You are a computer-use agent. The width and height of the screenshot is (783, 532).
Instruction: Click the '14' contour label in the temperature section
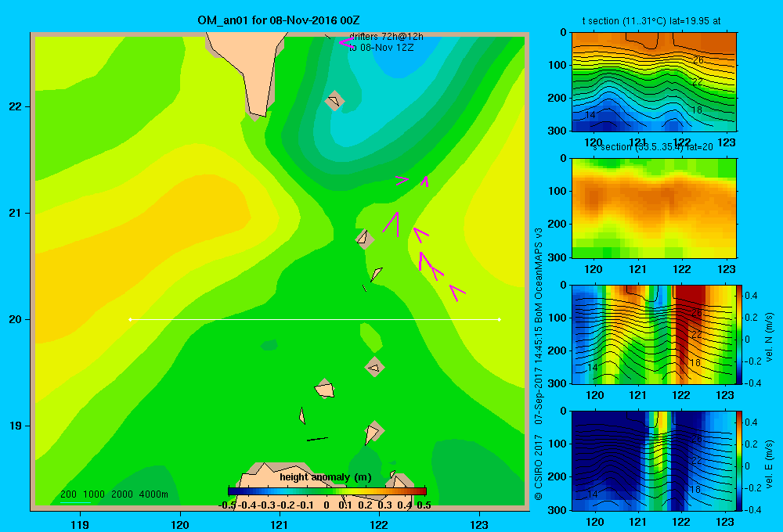(590, 115)
